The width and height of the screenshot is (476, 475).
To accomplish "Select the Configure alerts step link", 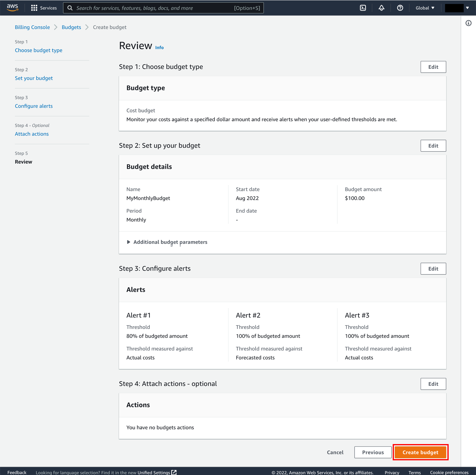I will coord(34,106).
